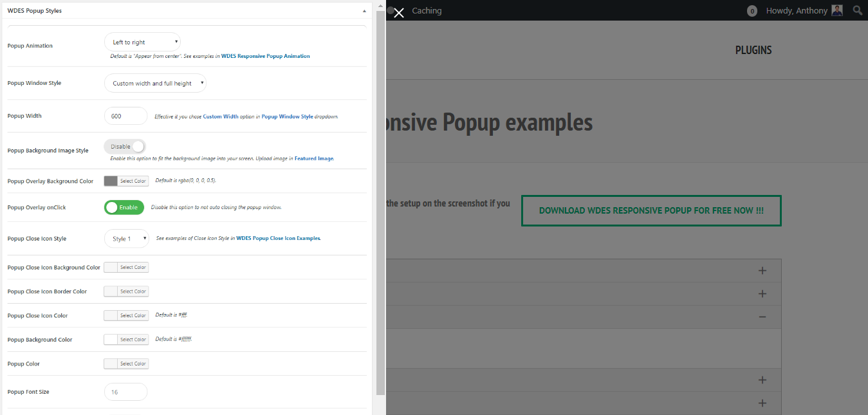Follow the Custom Width link

click(x=221, y=116)
